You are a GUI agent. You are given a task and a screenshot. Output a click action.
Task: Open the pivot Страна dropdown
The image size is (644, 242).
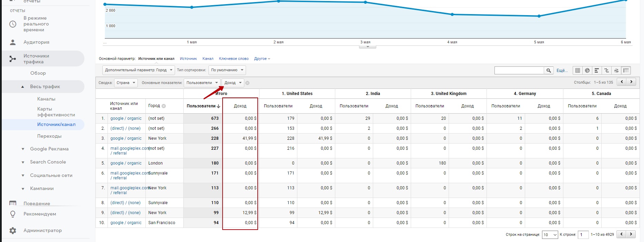[126, 83]
